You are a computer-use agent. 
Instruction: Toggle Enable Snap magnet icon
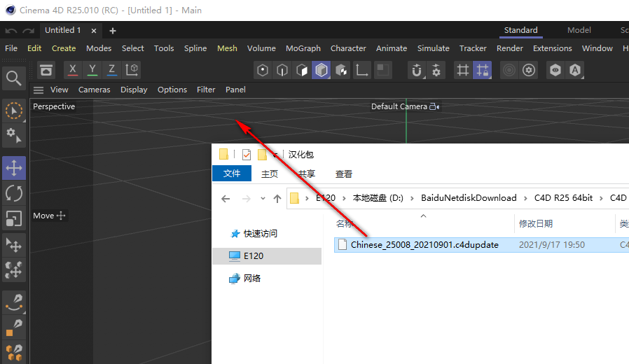[417, 70]
